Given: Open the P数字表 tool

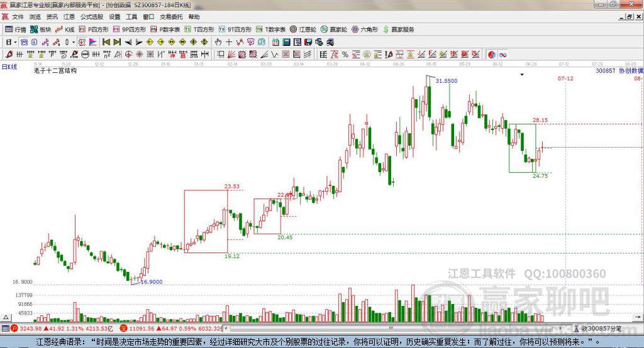Looking at the screenshot, I should [165, 29].
